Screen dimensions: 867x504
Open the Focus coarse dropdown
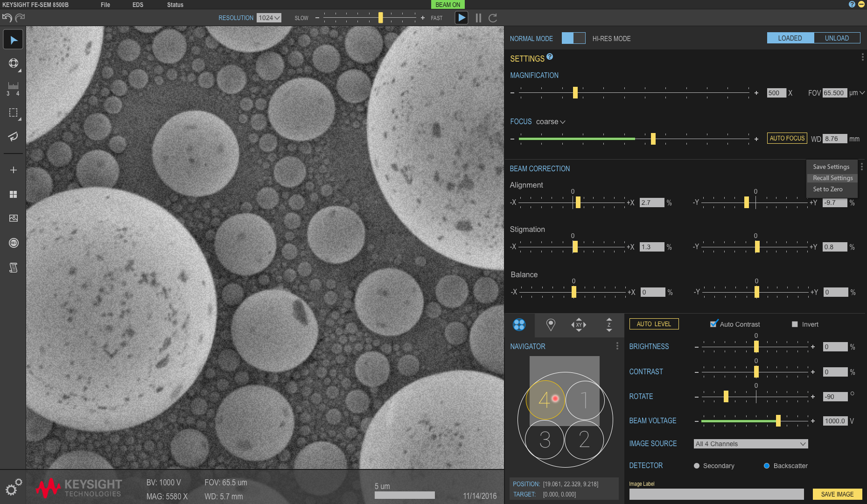point(551,122)
